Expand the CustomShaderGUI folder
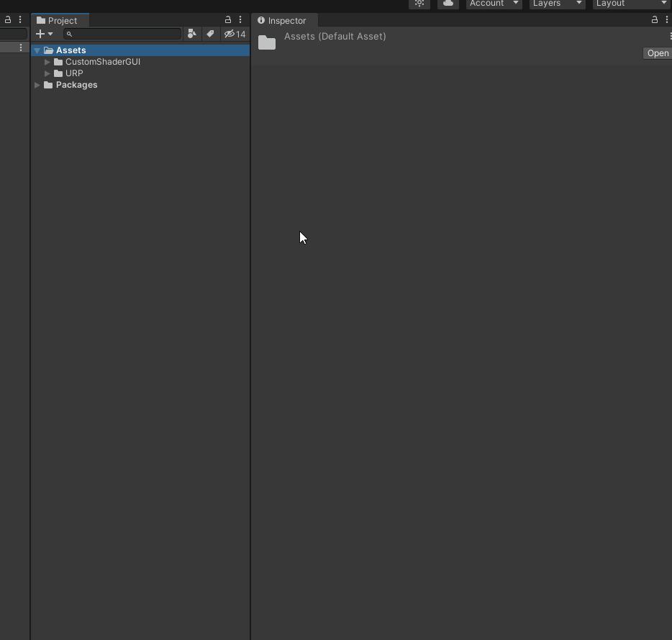This screenshot has height=640, width=672. [47, 62]
